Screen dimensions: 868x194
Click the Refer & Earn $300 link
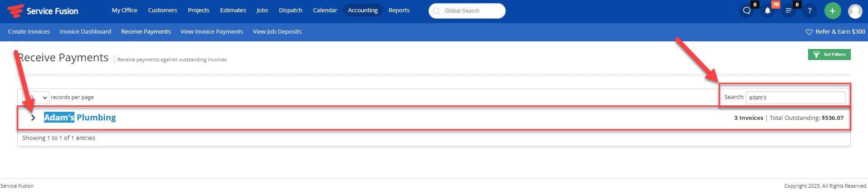840,32
